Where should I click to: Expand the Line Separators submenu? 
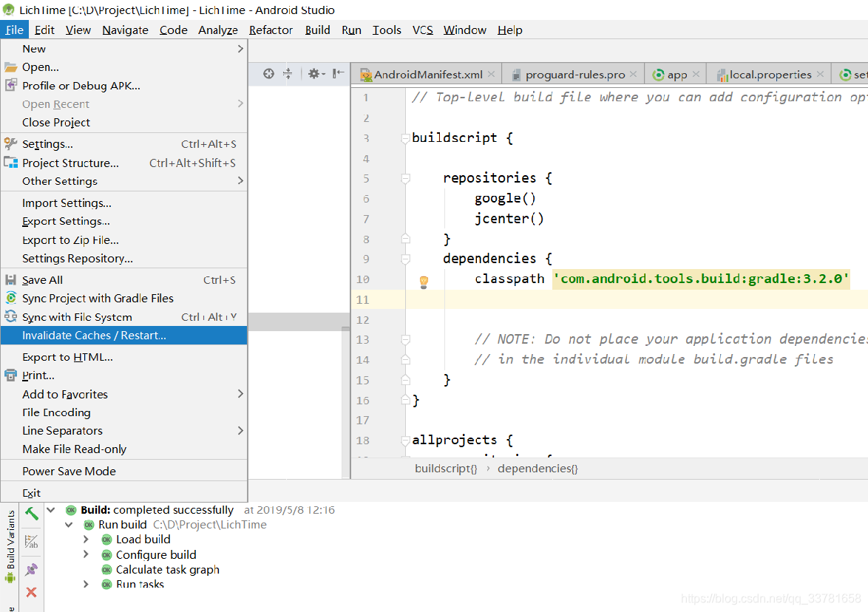point(240,430)
